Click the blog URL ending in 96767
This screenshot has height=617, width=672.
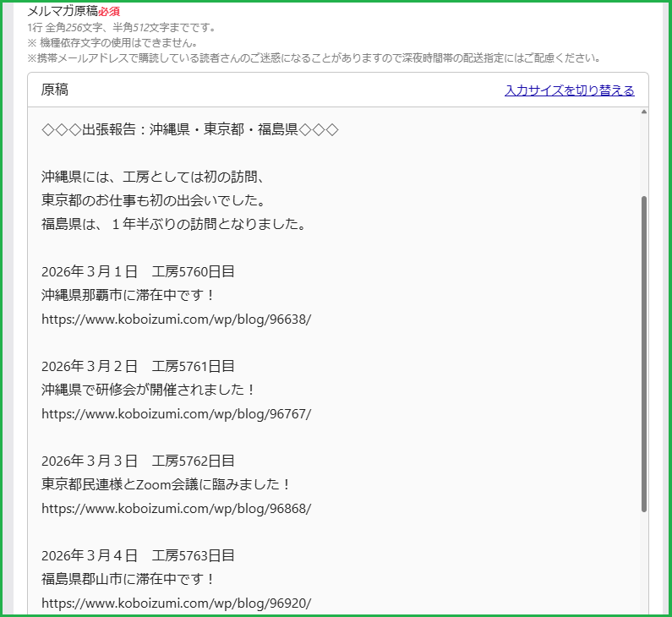[176, 414]
